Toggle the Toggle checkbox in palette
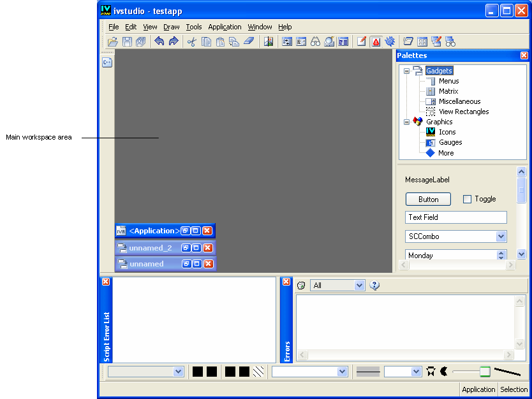The width and height of the screenshot is (532, 399). pos(467,199)
